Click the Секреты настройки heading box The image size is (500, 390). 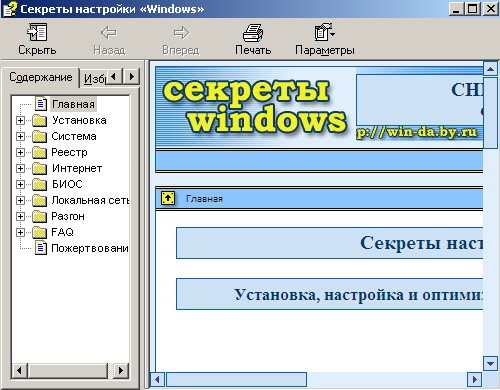click(x=330, y=243)
